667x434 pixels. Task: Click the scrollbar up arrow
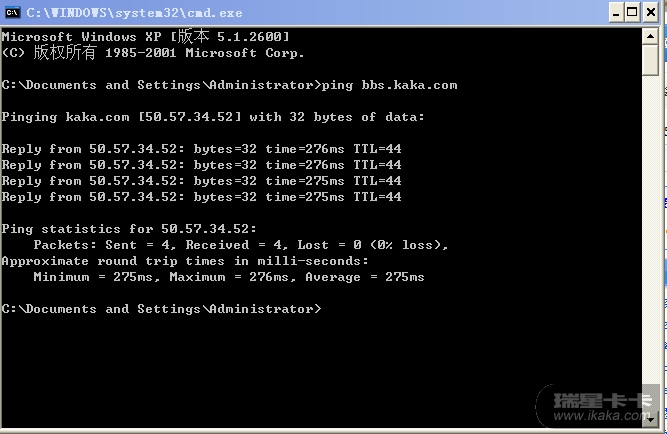point(650,36)
